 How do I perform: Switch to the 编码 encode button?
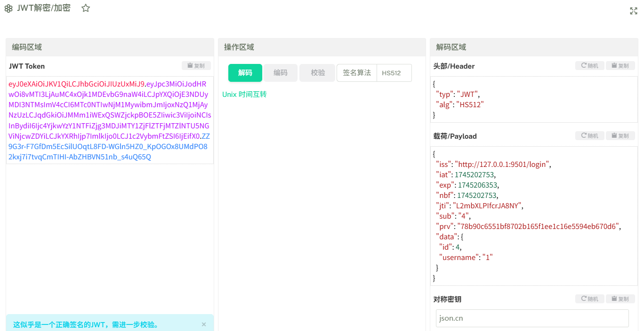tap(281, 73)
